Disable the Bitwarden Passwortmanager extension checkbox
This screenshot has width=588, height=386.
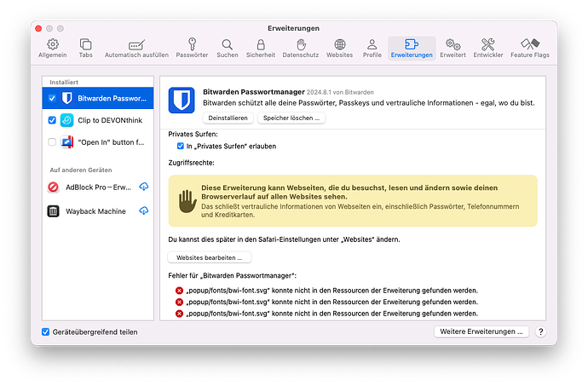point(52,98)
